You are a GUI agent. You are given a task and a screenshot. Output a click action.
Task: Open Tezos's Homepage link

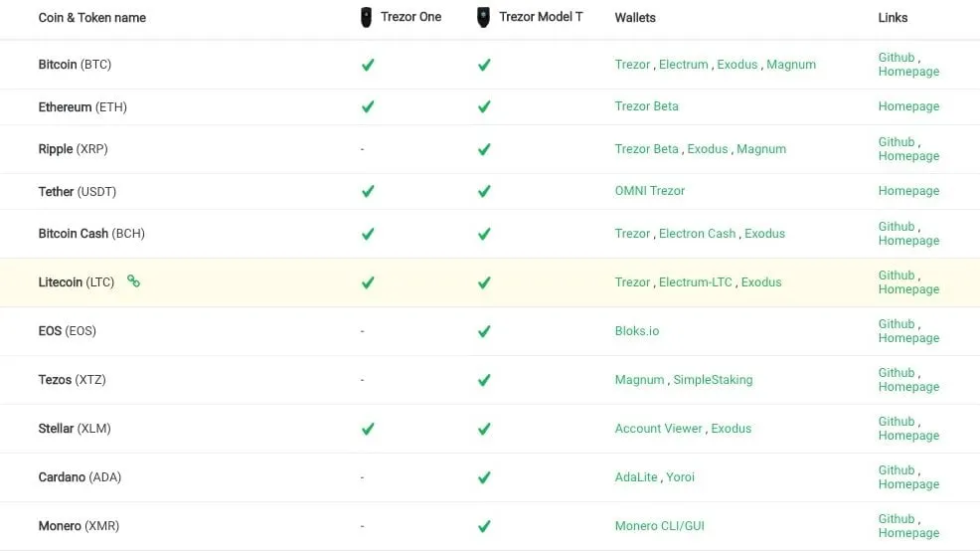point(908,387)
